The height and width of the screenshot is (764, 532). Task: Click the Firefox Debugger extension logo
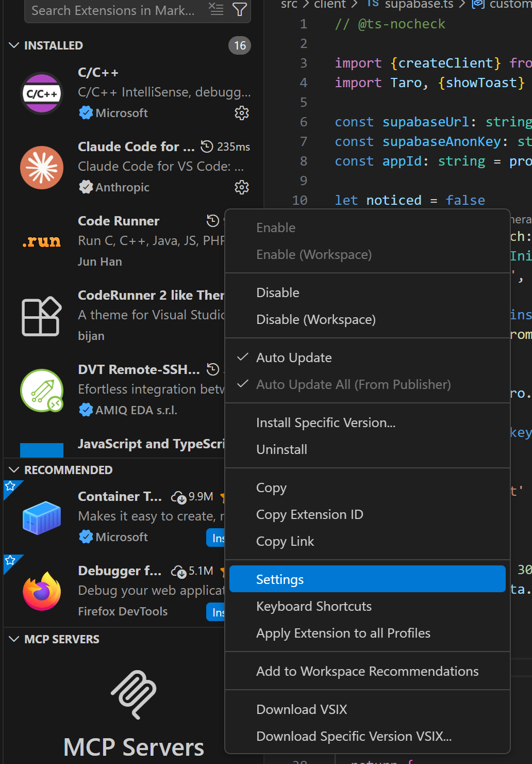tap(42, 592)
